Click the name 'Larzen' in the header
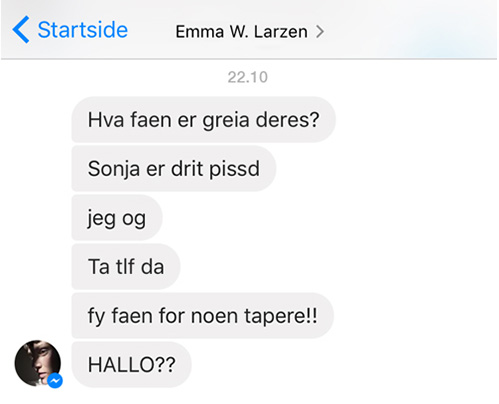499x404 pixels. click(281, 32)
